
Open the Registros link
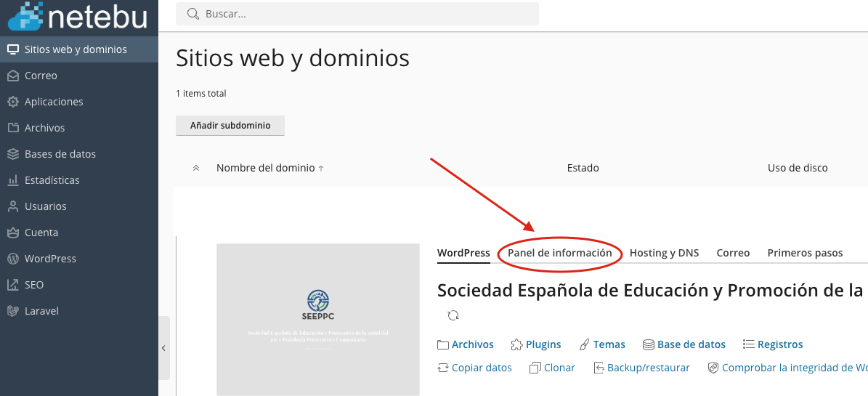click(780, 344)
